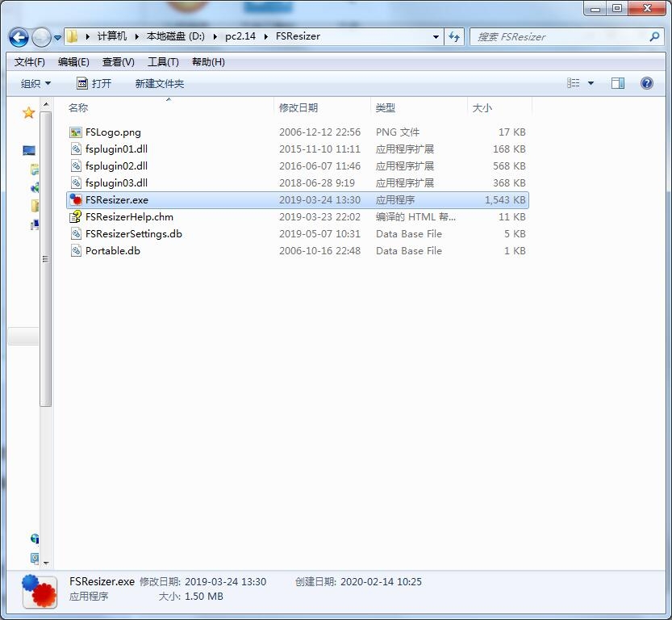Select the fsplugin01.dll file icon

pos(76,149)
